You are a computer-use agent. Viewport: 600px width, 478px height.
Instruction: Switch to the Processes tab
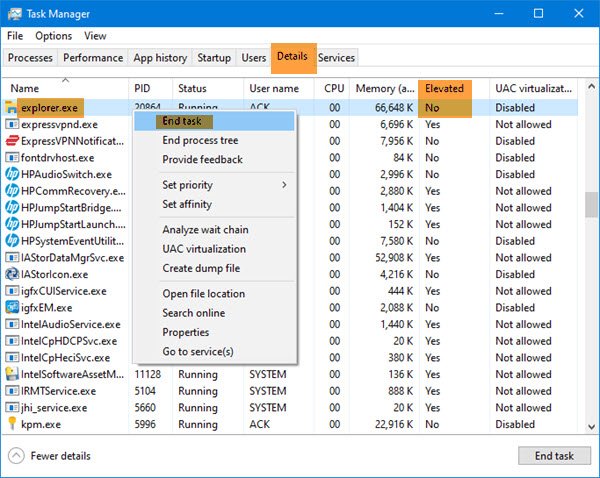pos(30,58)
